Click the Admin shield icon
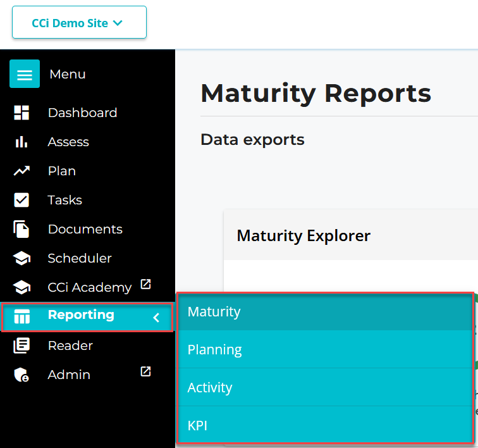 coord(21,375)
